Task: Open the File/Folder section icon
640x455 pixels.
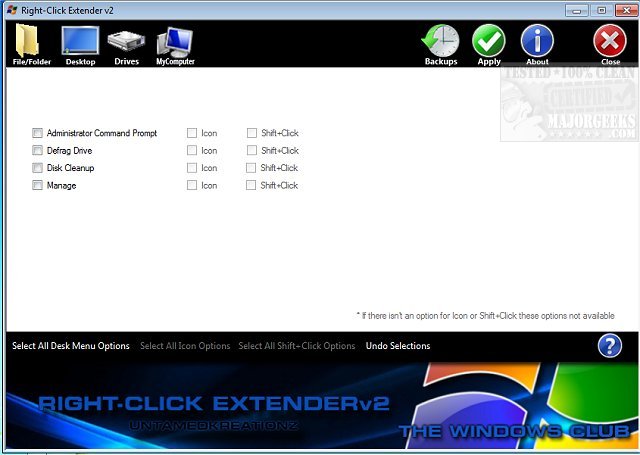Action: (31, 44)
